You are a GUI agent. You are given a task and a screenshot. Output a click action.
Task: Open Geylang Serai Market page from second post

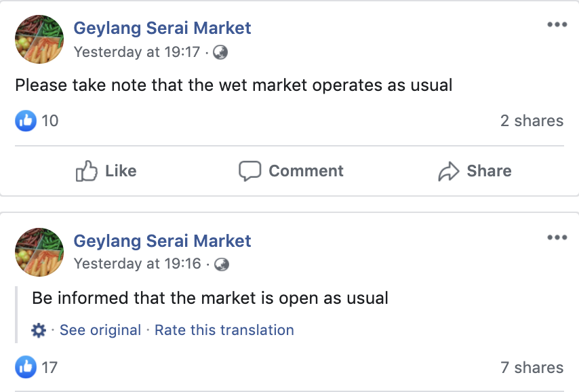pos(162,241)
